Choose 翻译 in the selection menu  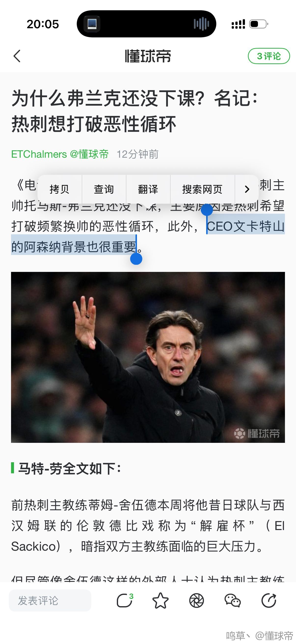coord(148,189)
